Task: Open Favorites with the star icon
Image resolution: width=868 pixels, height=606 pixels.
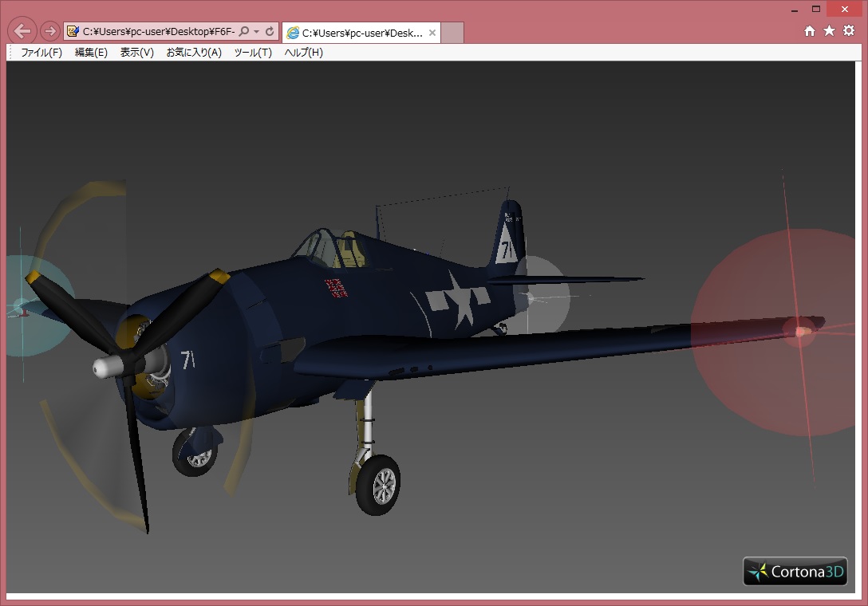Action: (x=829, y=31)
